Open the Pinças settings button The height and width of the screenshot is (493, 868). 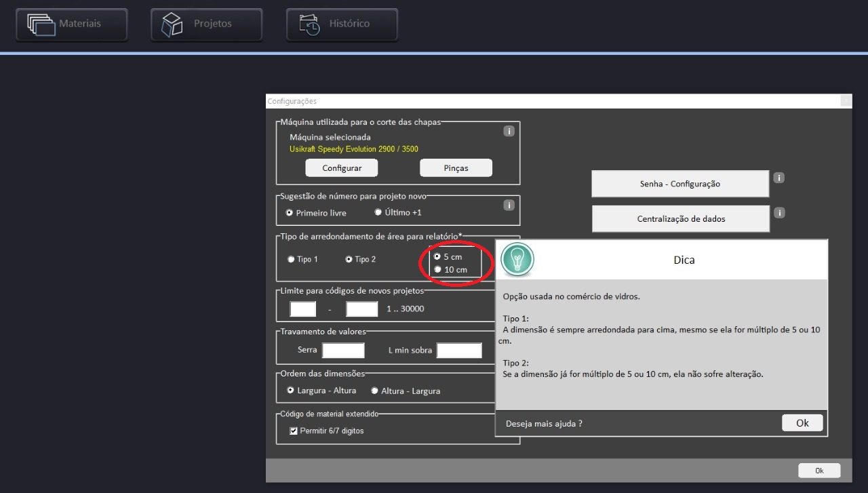click(x=456, y=168)
